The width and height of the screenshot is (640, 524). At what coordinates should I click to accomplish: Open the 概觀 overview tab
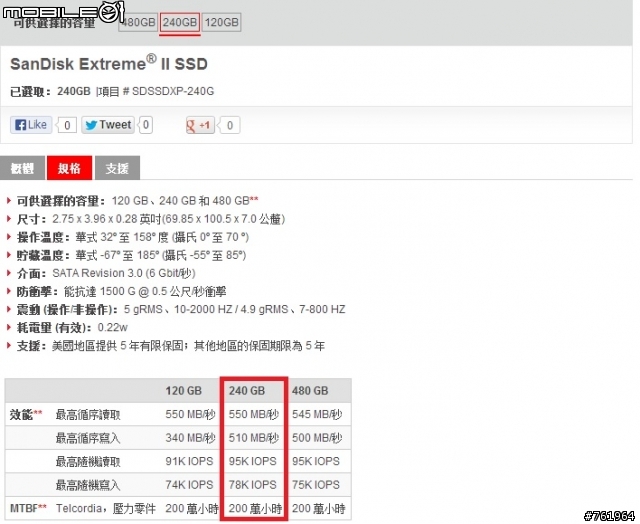coord(22,168)
